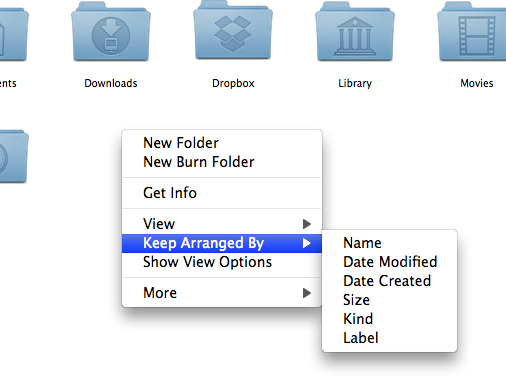Select the Movies folder name label
Image resolution: width=506 pixels, height=377 pixels.
[477, 83]
